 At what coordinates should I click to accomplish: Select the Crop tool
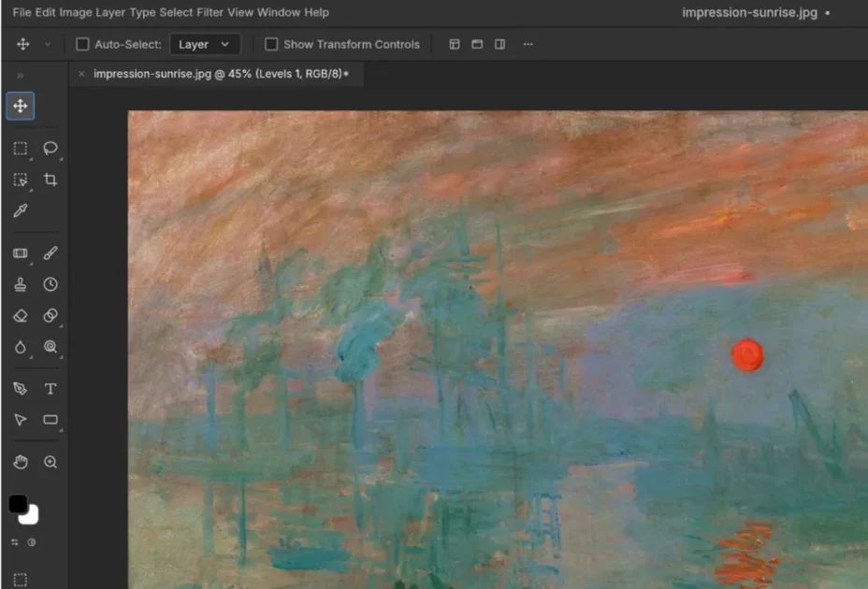click(x=51, y=180)
